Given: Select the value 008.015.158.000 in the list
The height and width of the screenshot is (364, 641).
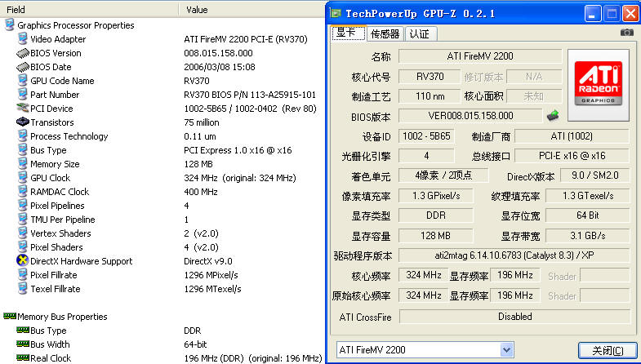Looking at the screenshot, I should pos(218,53).
